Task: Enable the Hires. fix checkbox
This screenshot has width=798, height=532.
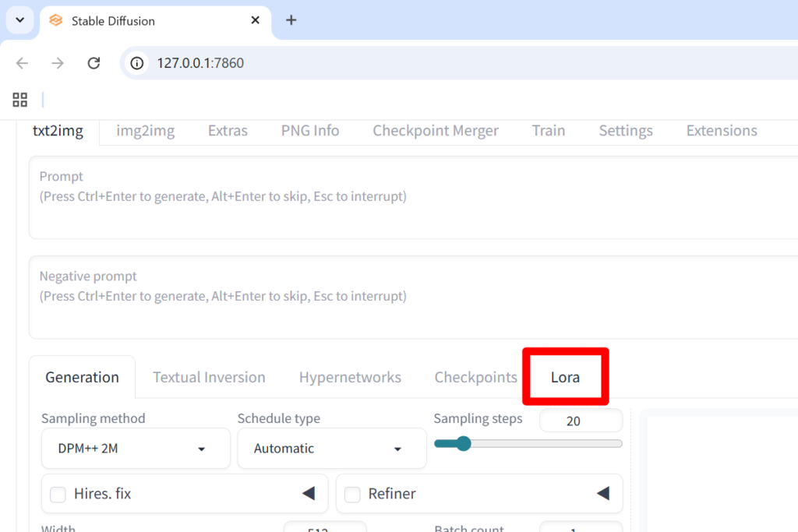Action: tap(58, 495)
